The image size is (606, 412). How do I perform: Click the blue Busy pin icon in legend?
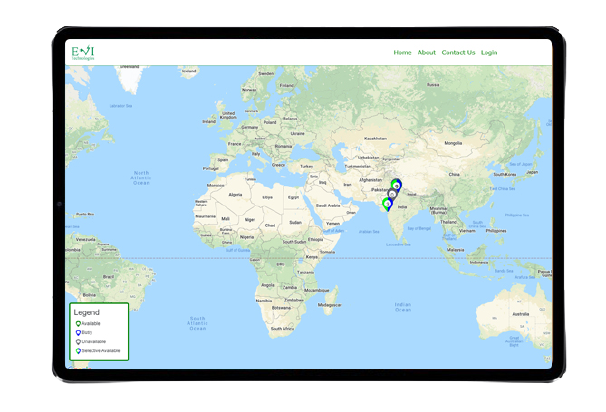(77, 332)
